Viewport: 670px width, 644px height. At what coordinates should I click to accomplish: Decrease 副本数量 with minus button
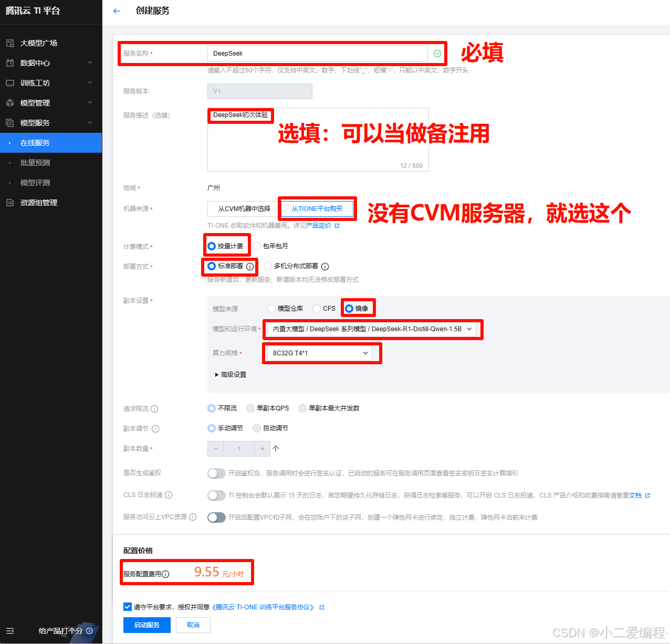[215, 449]
